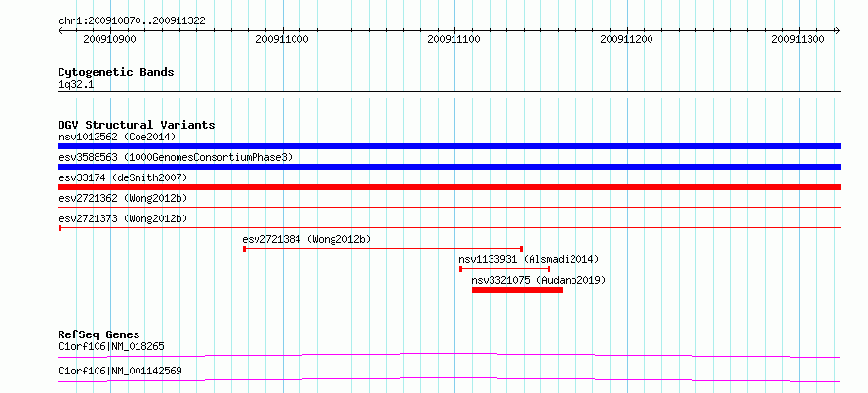This screenshot has width=868, height=393.
Task: Click the DGV Structural Variants track heading
Action: [137, 125]
